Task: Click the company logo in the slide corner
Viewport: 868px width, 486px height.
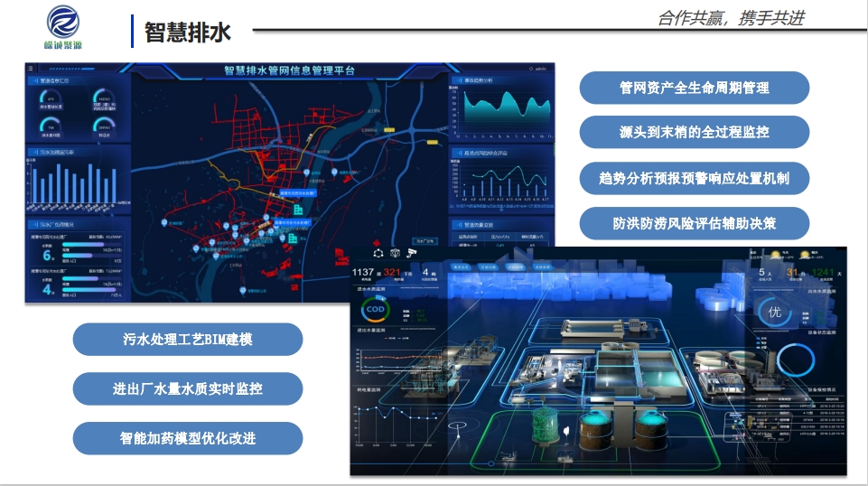Action: tap(62, 25)
